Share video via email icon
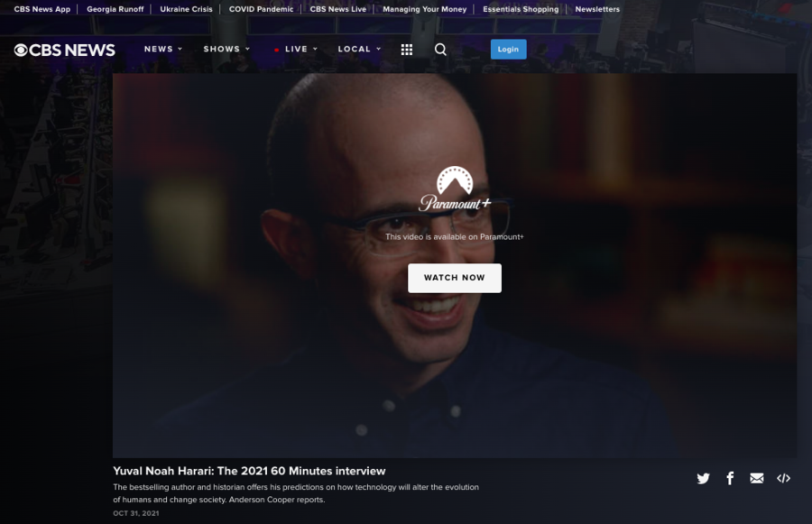 [757, 478]
